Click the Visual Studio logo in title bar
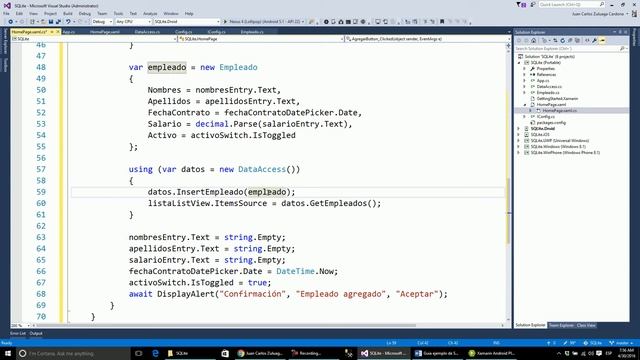The width and height of the screenshot is (640, 360). [7, 5]
